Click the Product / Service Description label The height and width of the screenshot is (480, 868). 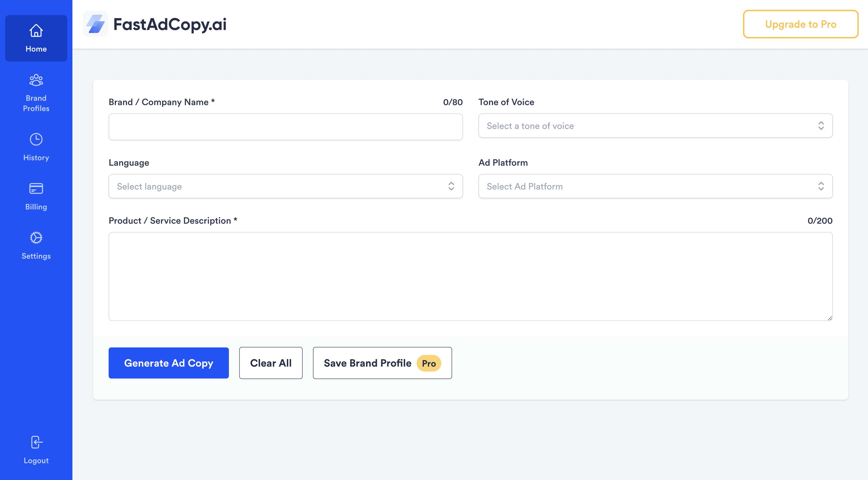tap(173, 221)
